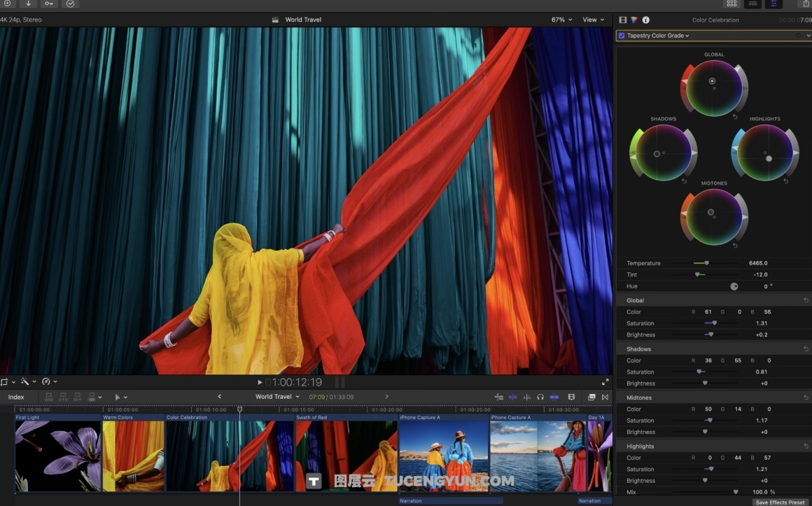
Task: Solo selected clip with headphones icon
Action: tap(540, 397)
